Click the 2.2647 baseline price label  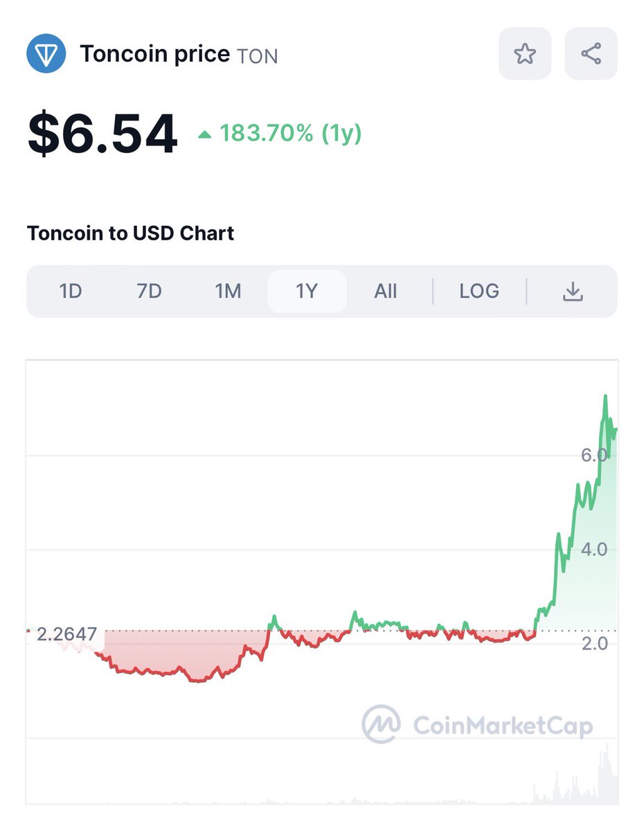(x=66, y=634)
